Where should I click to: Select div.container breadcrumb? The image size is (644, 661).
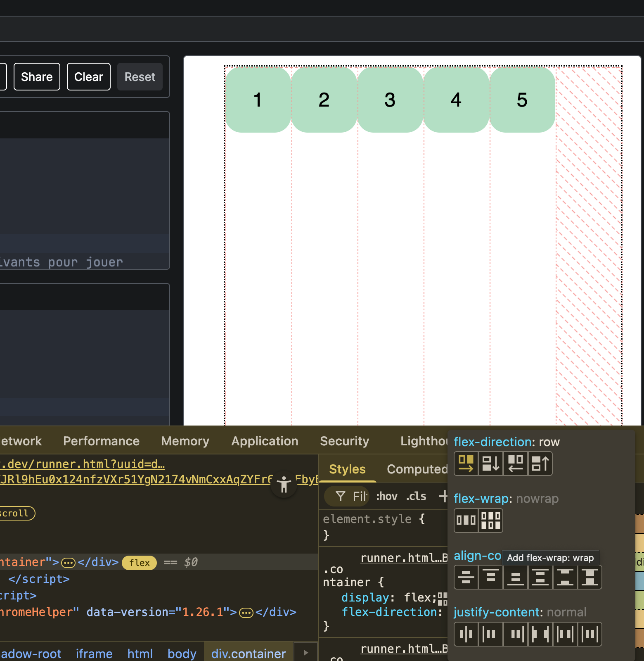(249, 654)
